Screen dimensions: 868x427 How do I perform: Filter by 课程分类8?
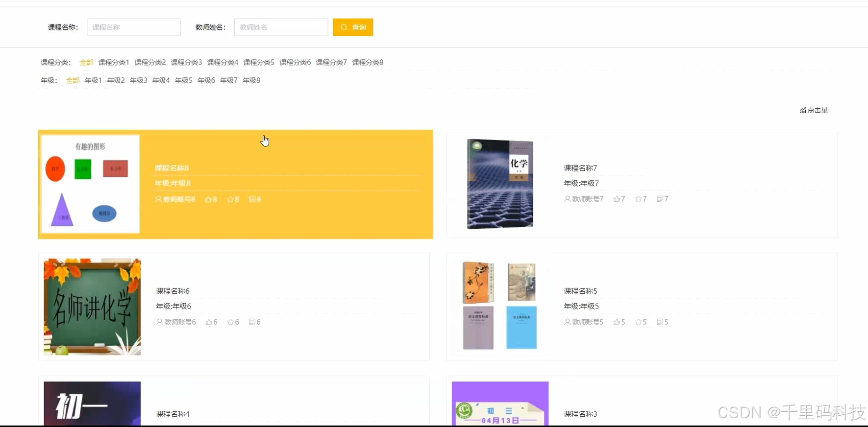pyautogui.click(x=368, y=62)
